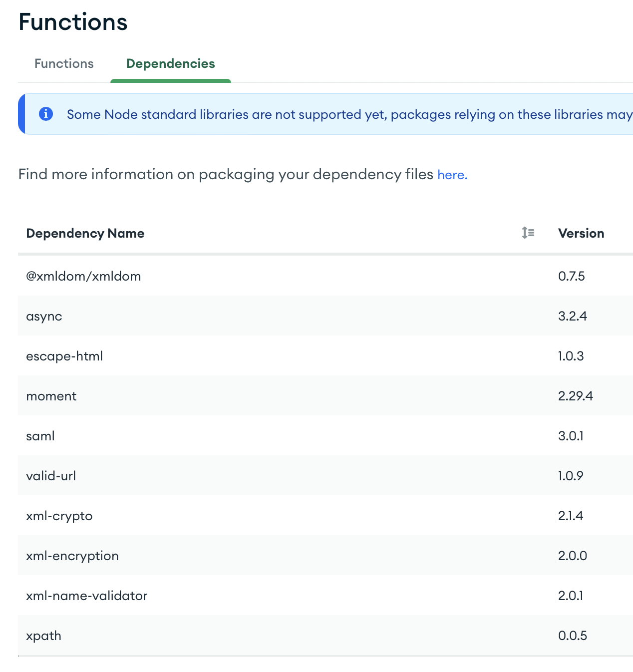Click the xml-name-validator dependency entry
Image resolution: width=633 pixels, height=672 pixels.
pyautogui.click(x=87, y=596)
